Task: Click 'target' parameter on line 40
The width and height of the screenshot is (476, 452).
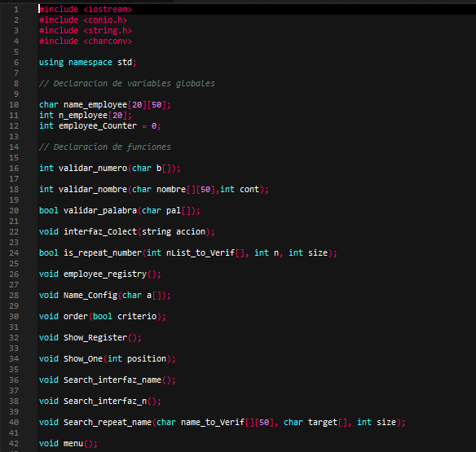Action: coord(323,422)
